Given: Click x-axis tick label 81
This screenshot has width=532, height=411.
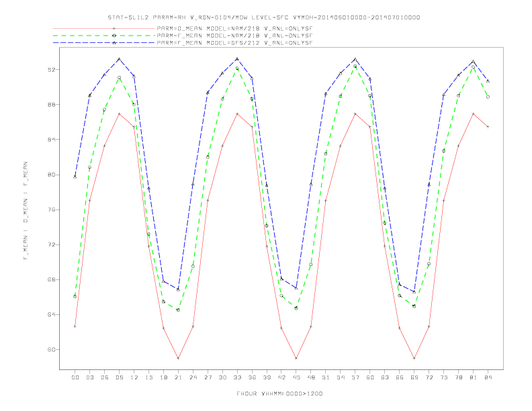Looking at the screenshot, I should (474, 377).
